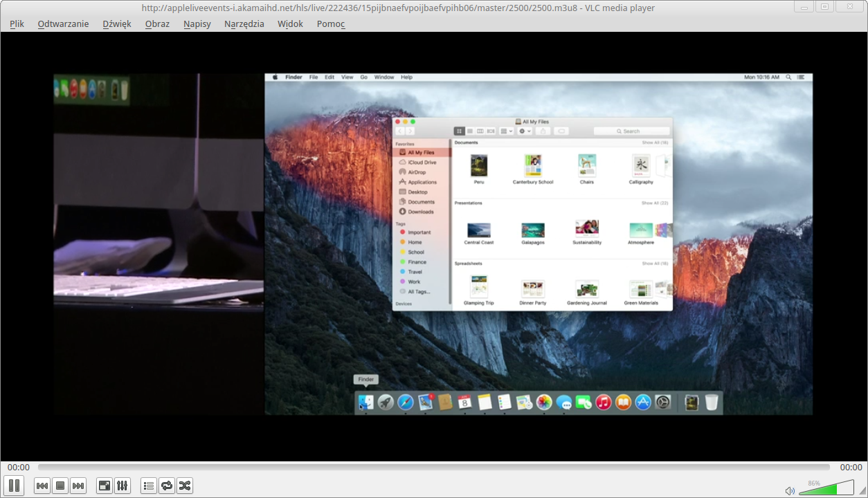Screen dimensions: 868x498
Task: Open Messages speech bubble icon in Dock
Action: click(x=564, y=402)
